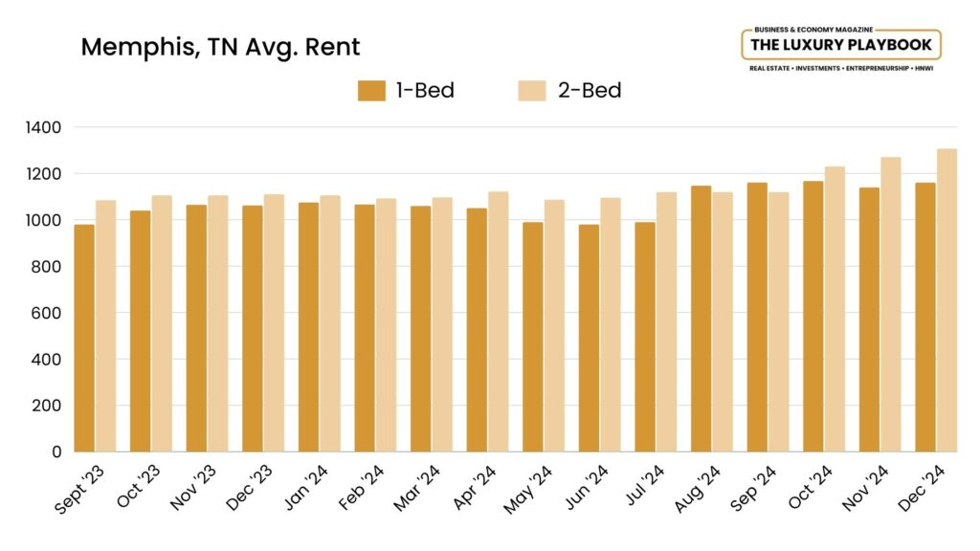This screenshot has height=551, width=980.
Task: Click the Dec '24 2-Bed bar
Action: (x=947, y=300)
